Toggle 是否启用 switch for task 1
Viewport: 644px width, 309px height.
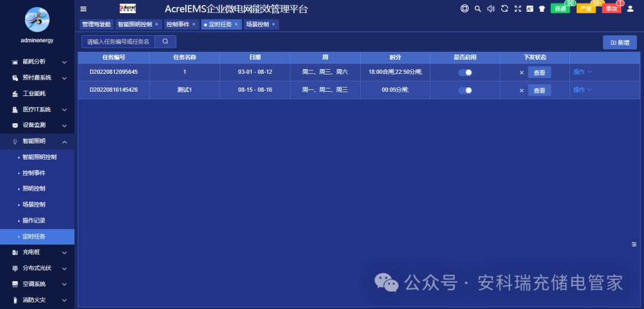click(x=465, y=72)
